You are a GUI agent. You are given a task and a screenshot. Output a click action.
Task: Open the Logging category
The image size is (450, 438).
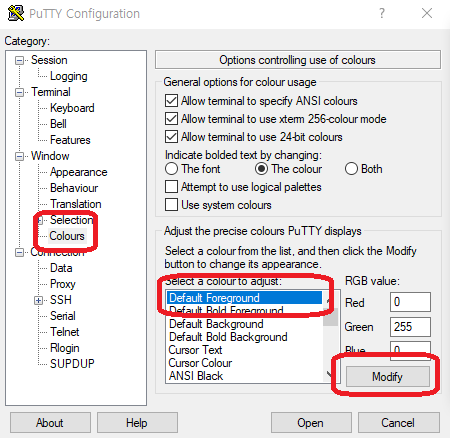[69, 76]
